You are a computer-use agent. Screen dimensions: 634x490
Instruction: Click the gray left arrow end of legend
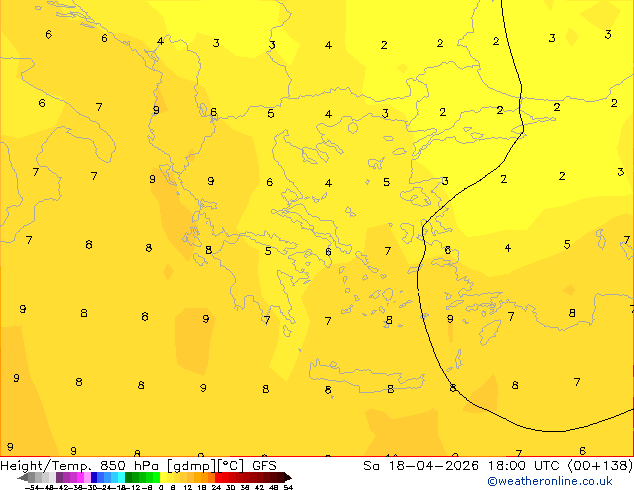[23, 478]
